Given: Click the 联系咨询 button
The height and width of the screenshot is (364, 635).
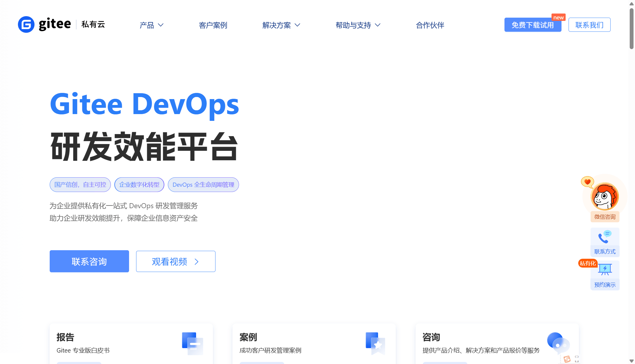Looking at the screenshot, I should point(89,261).
